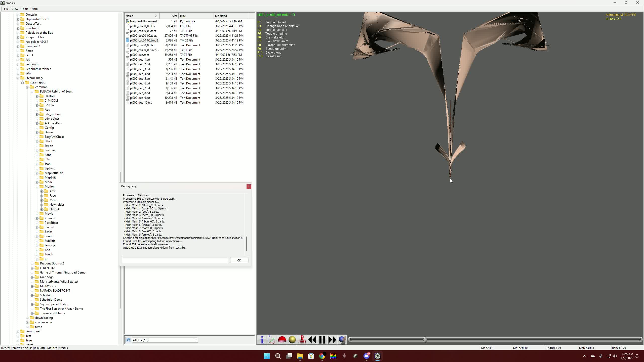Click the animation timeline slider handle
This screenshot has width=644, height=362.
click(425, 340)
